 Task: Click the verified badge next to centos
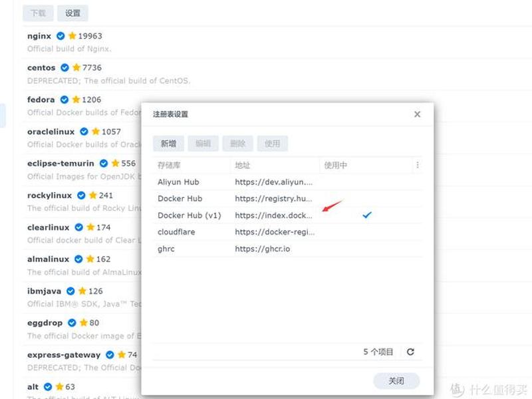(65, 68)
